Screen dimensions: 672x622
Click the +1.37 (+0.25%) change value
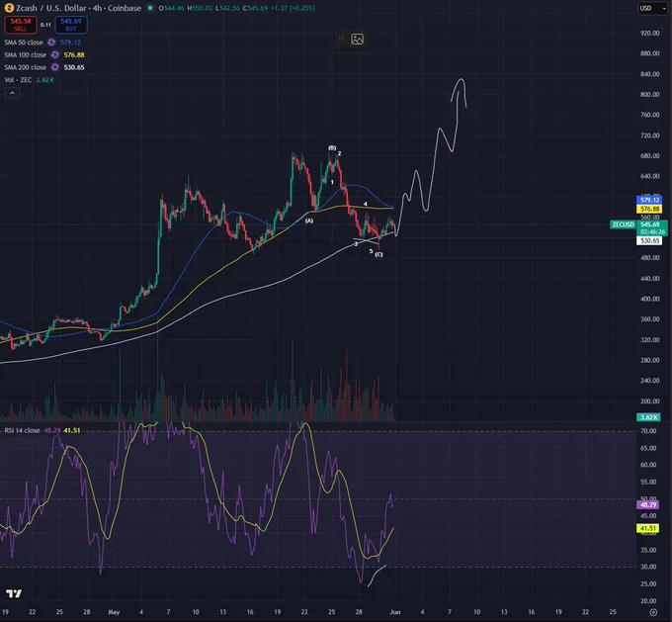coord(294,8)
